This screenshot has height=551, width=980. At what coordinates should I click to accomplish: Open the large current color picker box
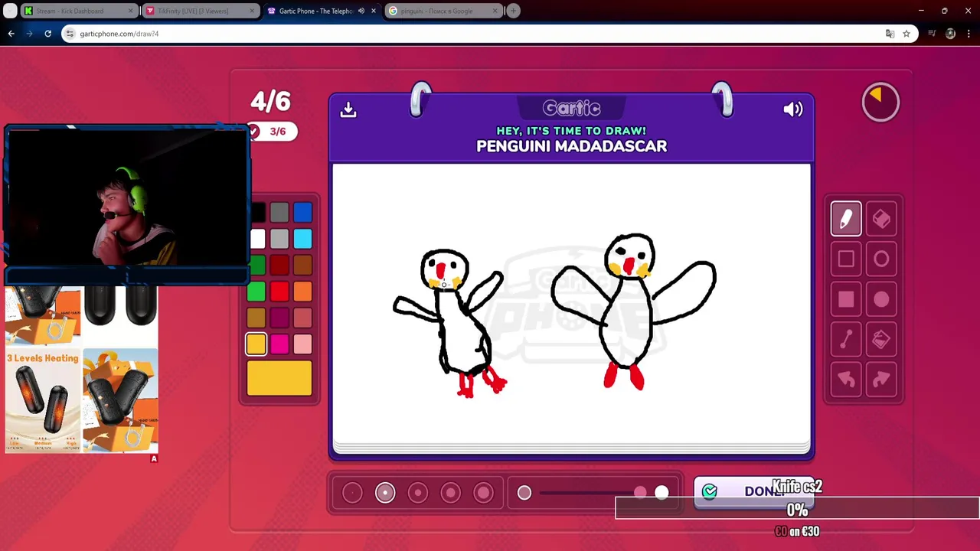279,378
